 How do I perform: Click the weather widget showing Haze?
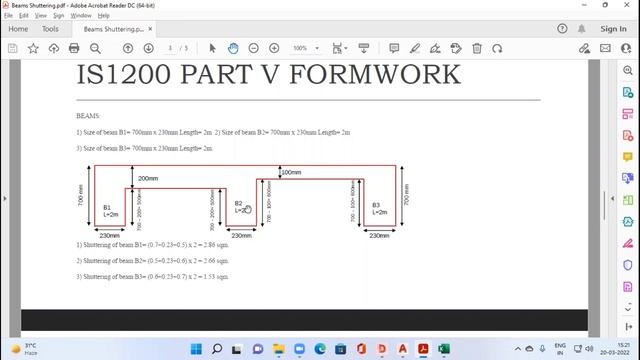point(25,349)
